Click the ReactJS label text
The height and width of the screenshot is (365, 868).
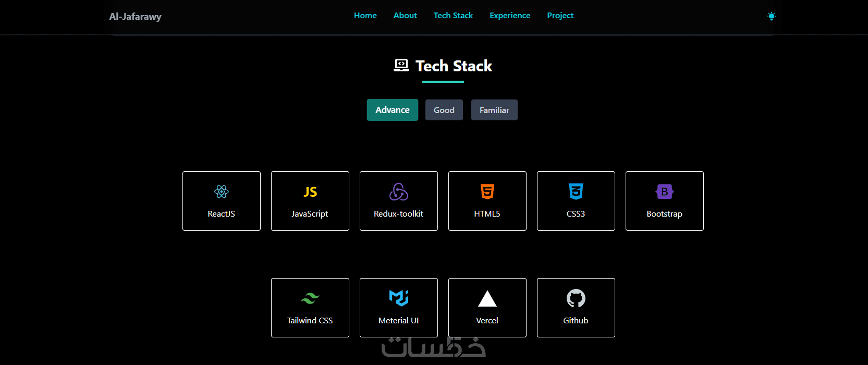pyautogui.click(x=222, y=214)
